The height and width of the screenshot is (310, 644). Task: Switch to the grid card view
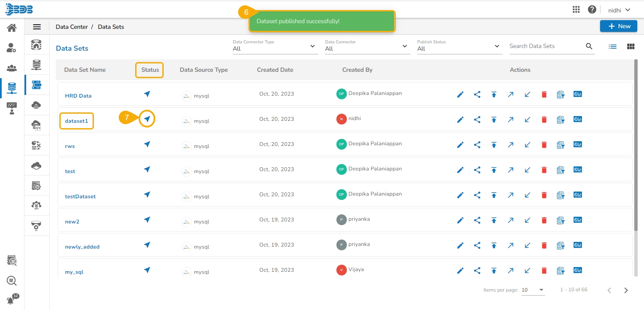(631, 47)
